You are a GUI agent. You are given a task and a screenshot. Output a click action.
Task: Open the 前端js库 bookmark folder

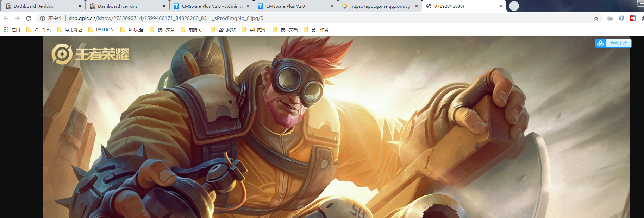tap(193, 30)
